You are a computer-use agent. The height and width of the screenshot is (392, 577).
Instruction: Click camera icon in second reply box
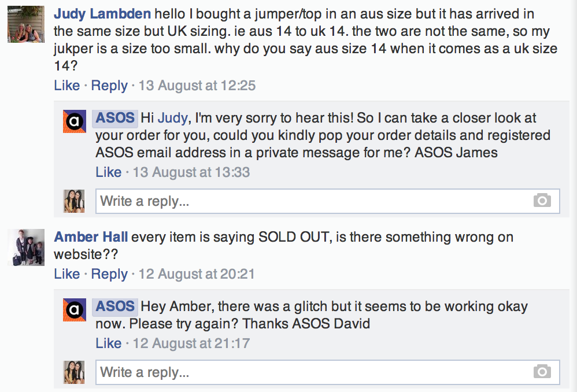click(x=542, y=372)
